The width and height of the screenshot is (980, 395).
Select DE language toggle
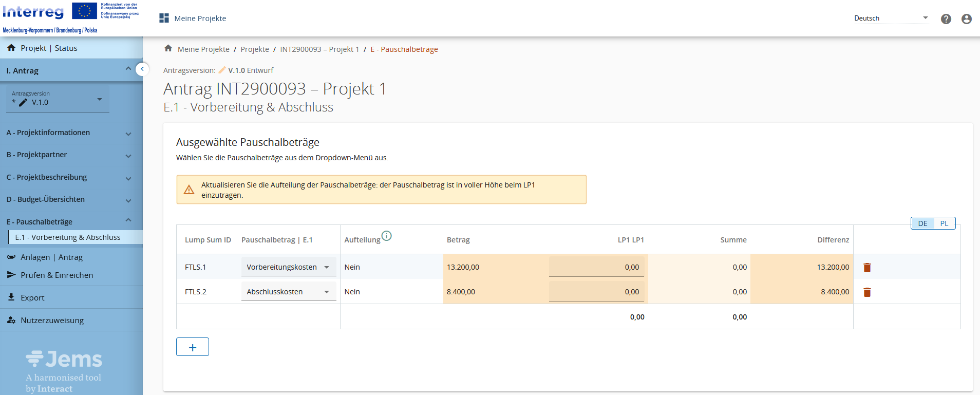922,223
